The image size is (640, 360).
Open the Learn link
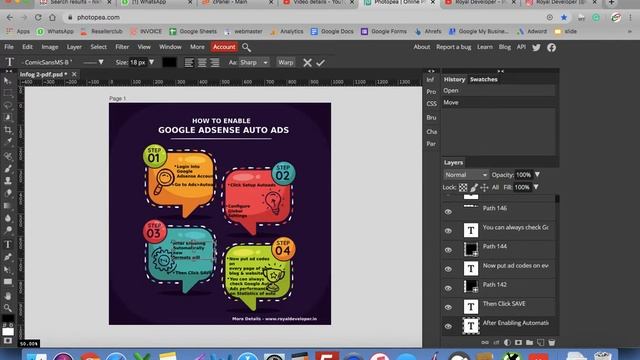tap(485, 47)
